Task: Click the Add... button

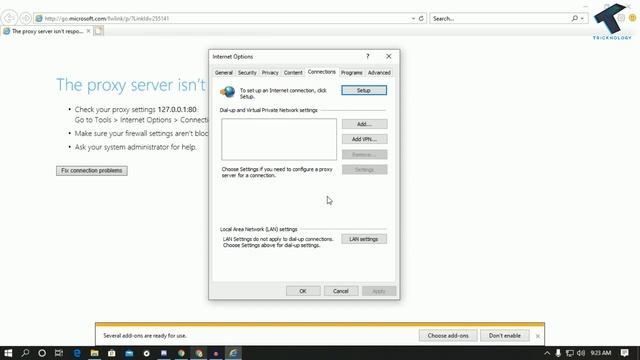Action: (x=364, y=124)
